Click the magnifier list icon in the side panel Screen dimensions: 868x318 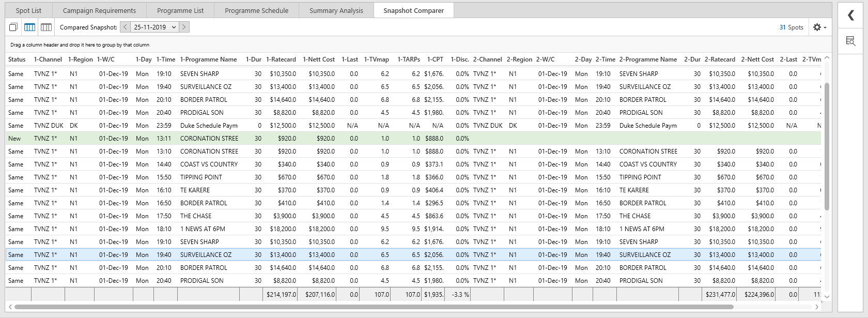(850, 41)
